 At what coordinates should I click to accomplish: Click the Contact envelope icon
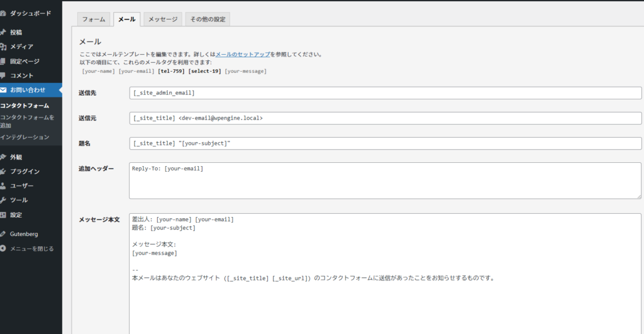click(3, 90)
